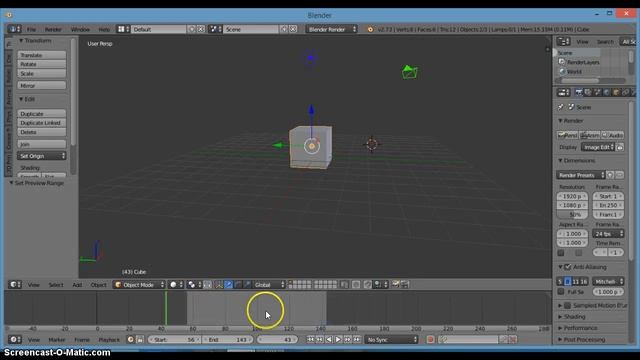Play animation forward in timeline
This screenshot has height=360, width=640.
point(338,340)
